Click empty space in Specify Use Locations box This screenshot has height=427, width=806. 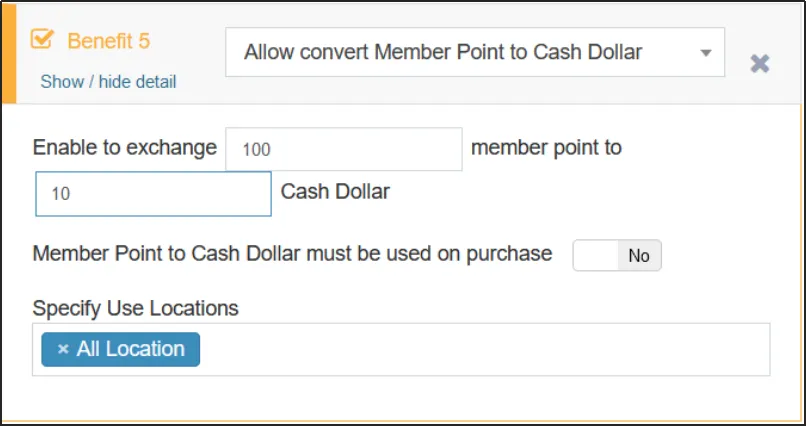click(x=480, y=349)
